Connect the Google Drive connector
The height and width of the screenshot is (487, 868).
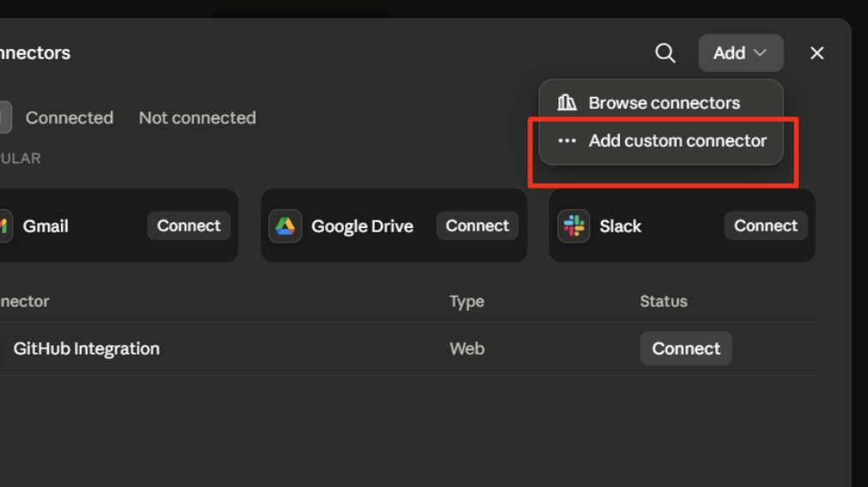click(477, 225)
